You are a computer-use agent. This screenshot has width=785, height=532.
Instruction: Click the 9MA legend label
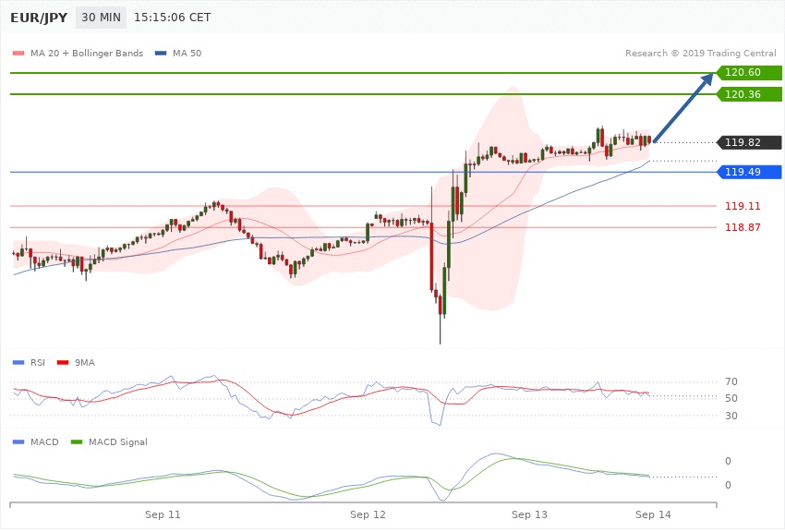[x=85, y=363]
